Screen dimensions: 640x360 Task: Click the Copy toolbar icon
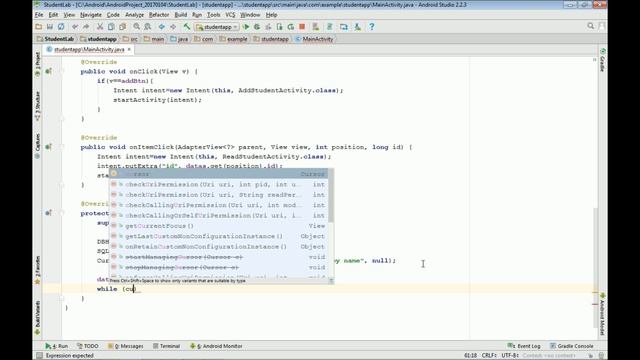(x=111, y=27)
